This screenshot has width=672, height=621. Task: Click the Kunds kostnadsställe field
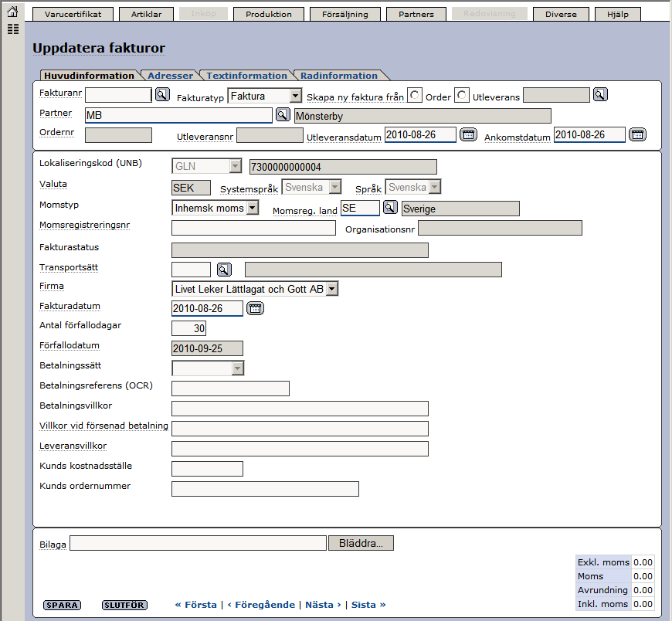point(207,469)
